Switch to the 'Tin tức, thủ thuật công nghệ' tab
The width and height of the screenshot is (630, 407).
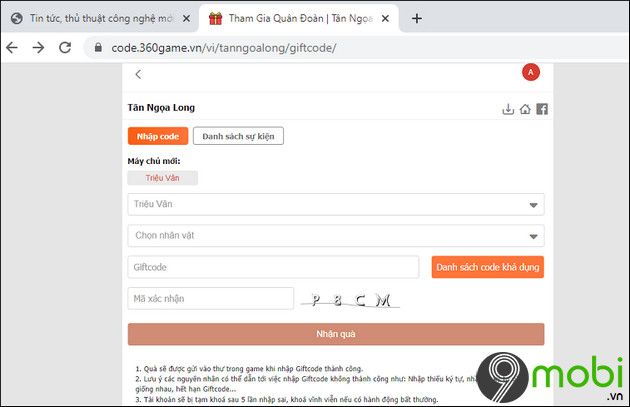point(100,18)
